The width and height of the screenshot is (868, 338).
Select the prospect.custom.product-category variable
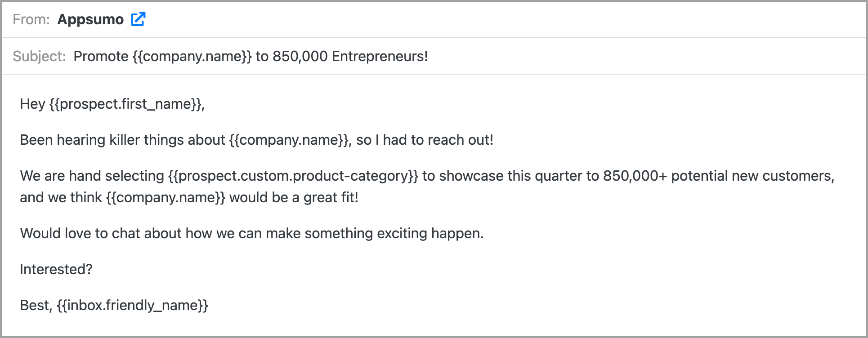coord(293,176)
